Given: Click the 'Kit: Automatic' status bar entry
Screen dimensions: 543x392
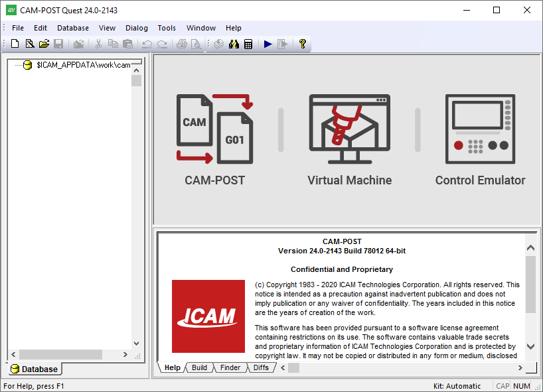Looking at the screenshot, I should point(457,386).
